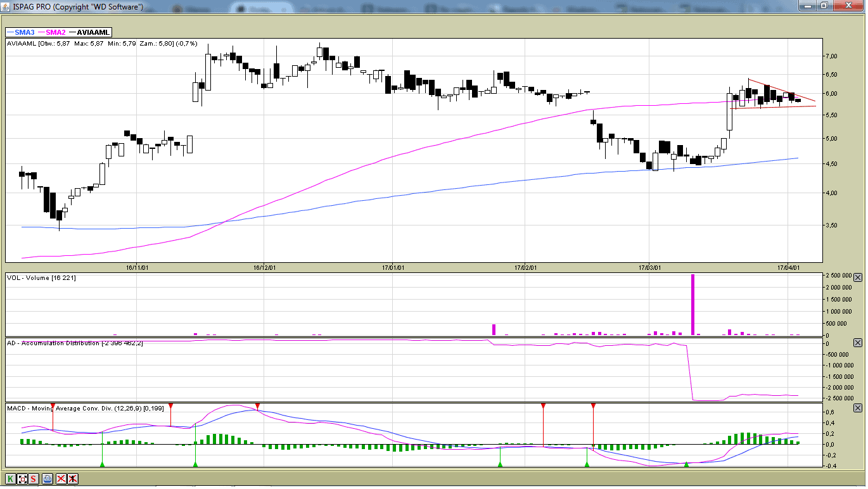Click the AVIAAML legend entry
868x489 pixels.
coord(93,32)
